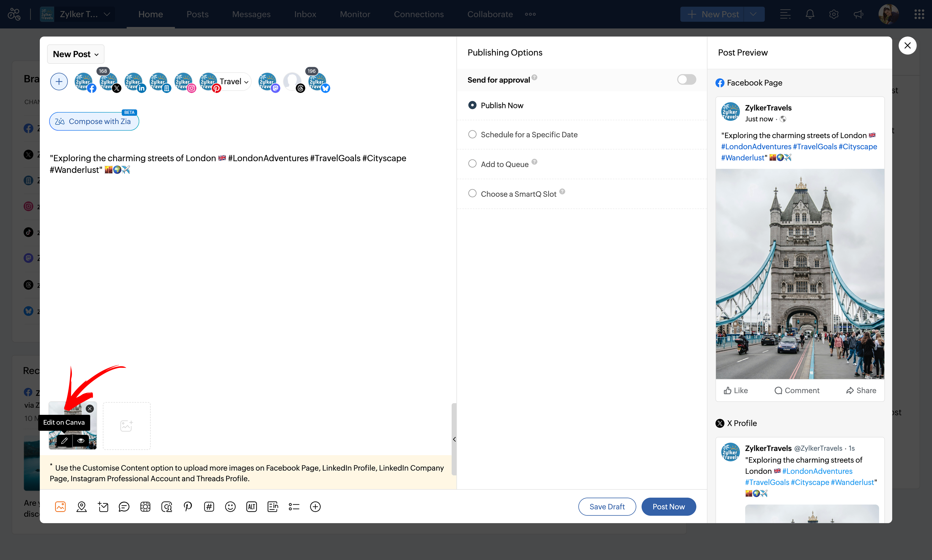Screen dimensions: 932x560
Task: Click the Pinterest options icon
Action: 188,506
